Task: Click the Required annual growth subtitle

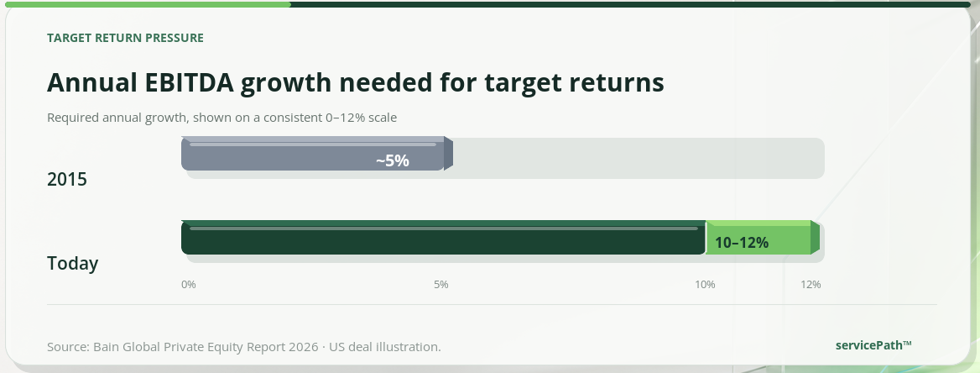Action: tap(222, 118)
